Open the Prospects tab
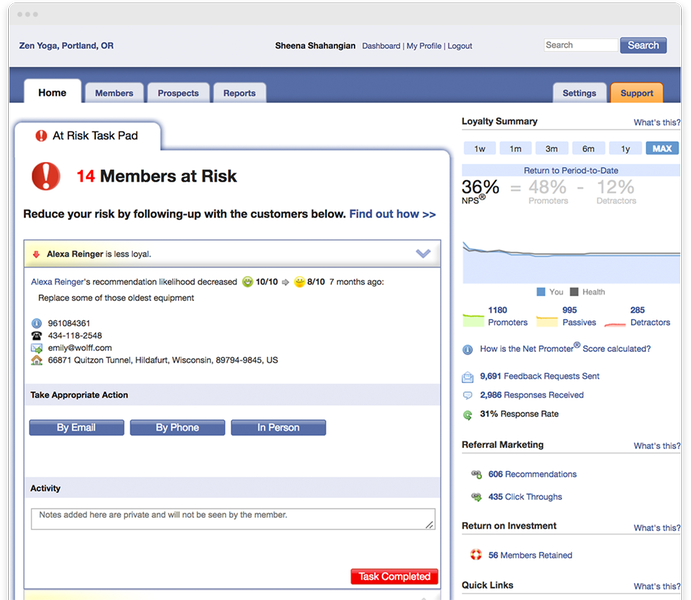Image resolution: width=691 pixels, height=600 pixels. point(178,93)
